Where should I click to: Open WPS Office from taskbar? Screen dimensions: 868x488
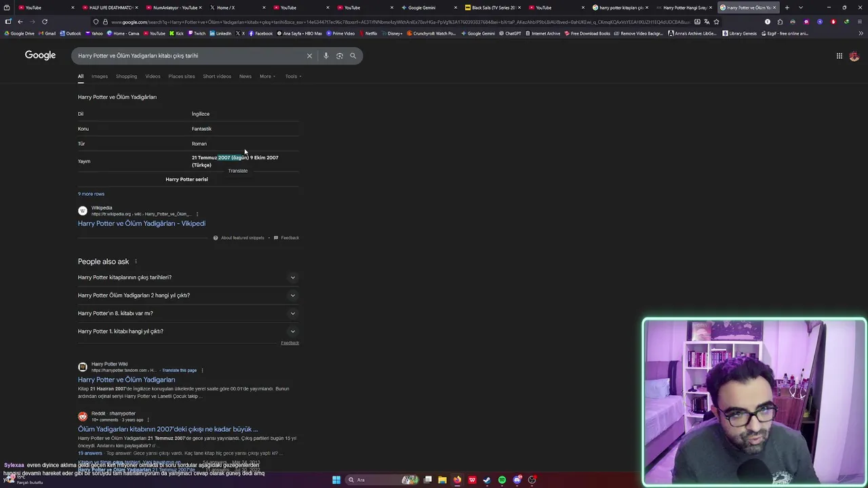click(472, 480)
